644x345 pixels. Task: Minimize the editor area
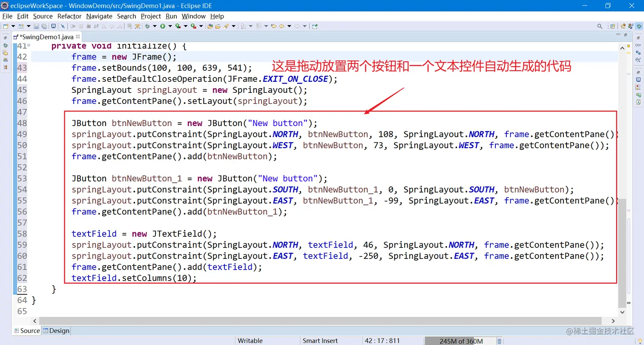point(618,34)
